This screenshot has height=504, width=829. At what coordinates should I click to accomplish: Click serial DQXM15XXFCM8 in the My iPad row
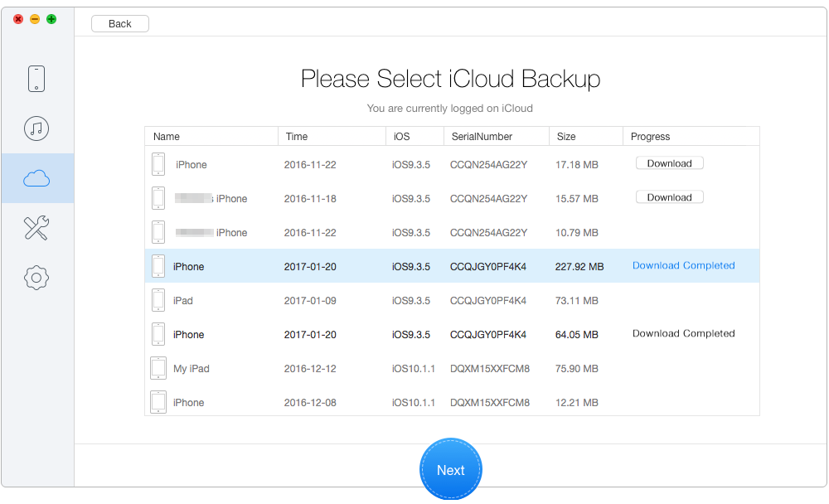tap(490, 369)
